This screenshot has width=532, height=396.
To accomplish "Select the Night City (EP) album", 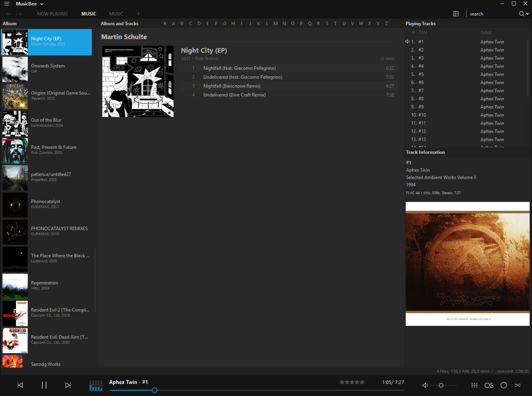I will [46, 42].
